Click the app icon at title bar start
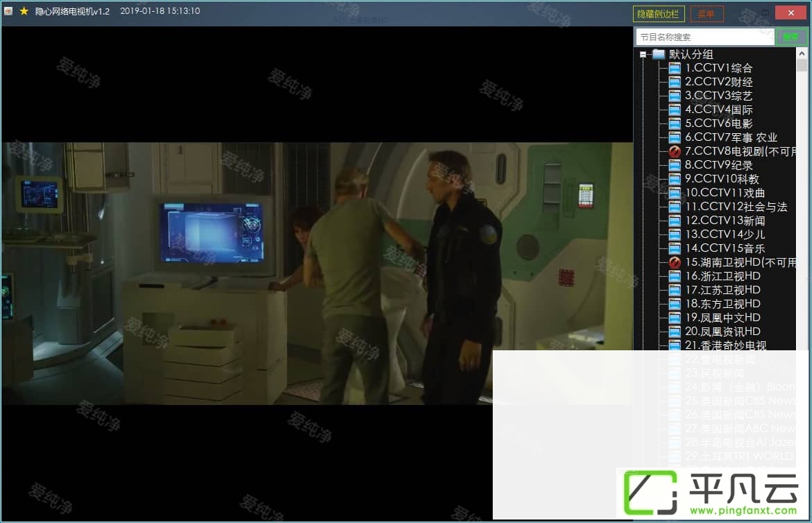This screenshot has width=812, height=523. pos(8,11)
